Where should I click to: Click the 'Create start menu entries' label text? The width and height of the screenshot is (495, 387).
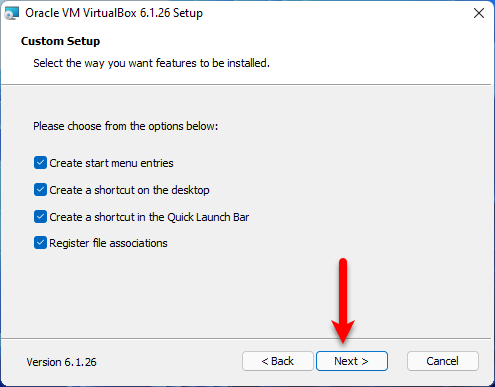tap(111, 163)
